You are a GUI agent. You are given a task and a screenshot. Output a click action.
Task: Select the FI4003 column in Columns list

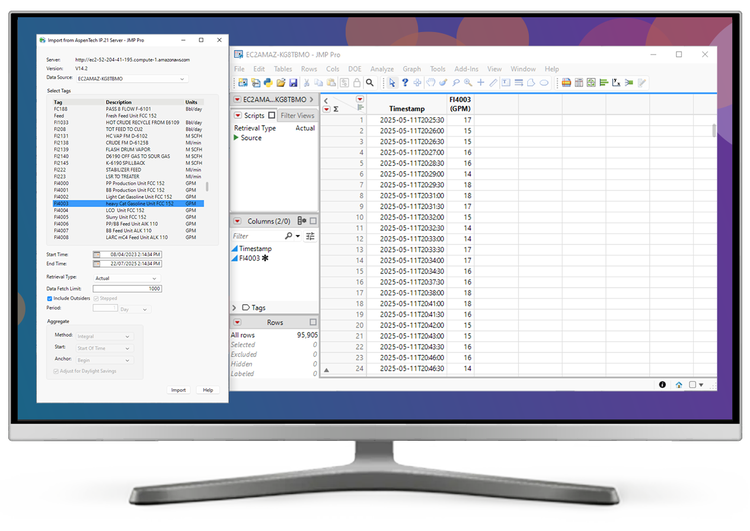point(249,258)
